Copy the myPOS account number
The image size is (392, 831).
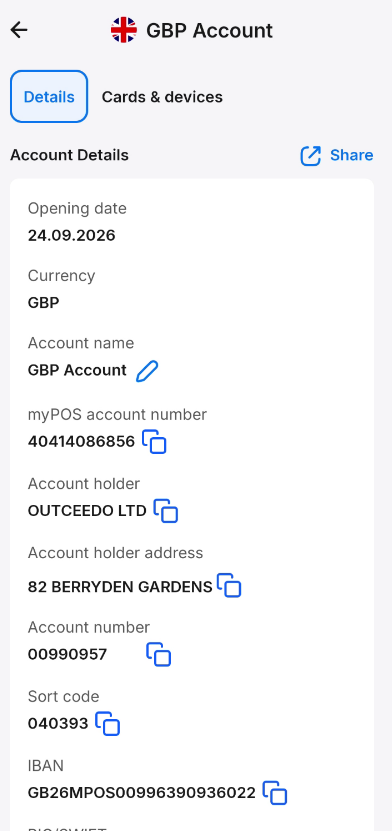point(154,441)
